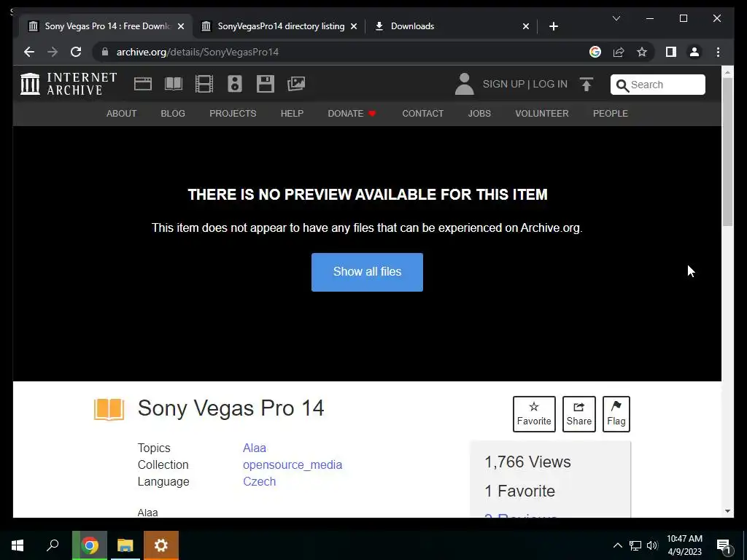Click the user avatar icon
This screenshot has width=747, height=560.
pos(464,84)
